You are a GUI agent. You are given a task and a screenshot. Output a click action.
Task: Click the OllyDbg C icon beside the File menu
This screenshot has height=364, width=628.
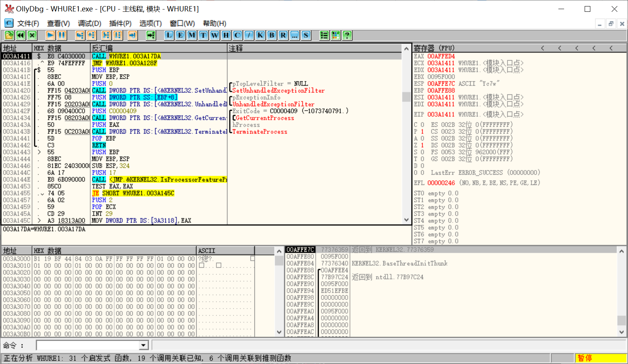click(9, 23)
